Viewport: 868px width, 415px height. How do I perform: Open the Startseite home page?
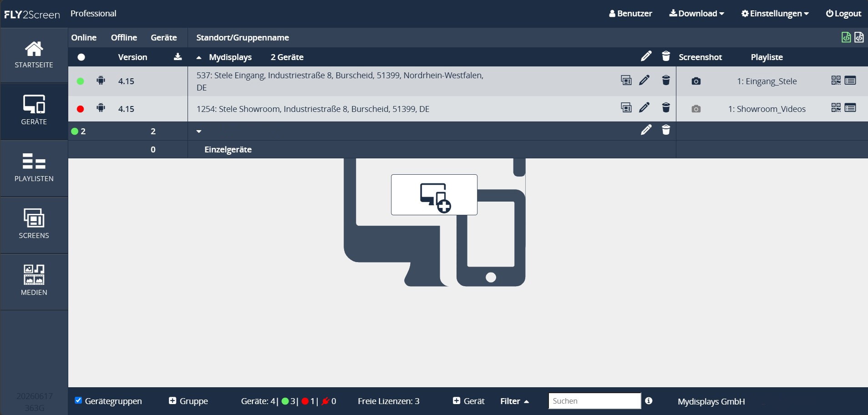(34, 55)
